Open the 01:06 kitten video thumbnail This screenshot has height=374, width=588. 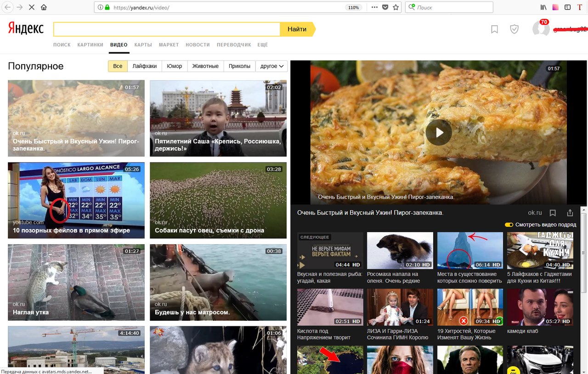218,350
